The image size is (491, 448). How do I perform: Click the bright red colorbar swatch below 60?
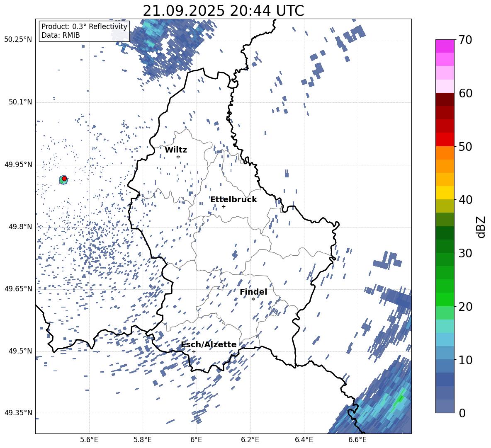pos(445,140)
